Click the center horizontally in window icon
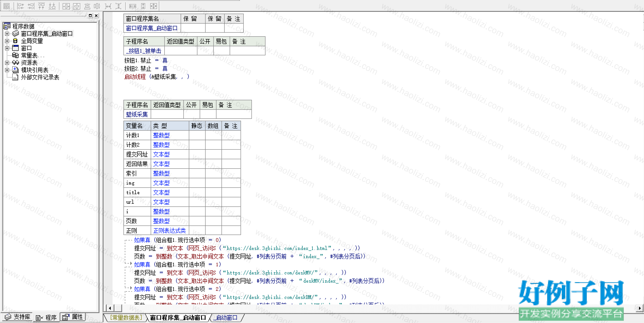The image size is (644, 323). click(x=66, y=6)
